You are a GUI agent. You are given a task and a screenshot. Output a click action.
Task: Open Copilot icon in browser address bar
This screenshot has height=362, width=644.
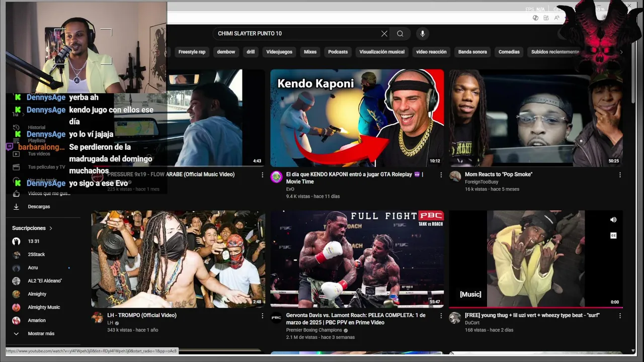[535, 18]
